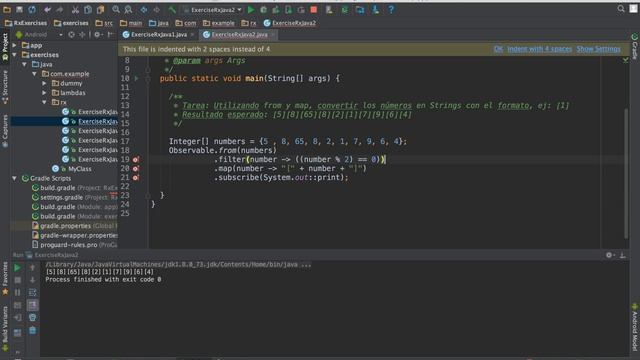Open the Favorites tool window tab

[x=5, y=279]
